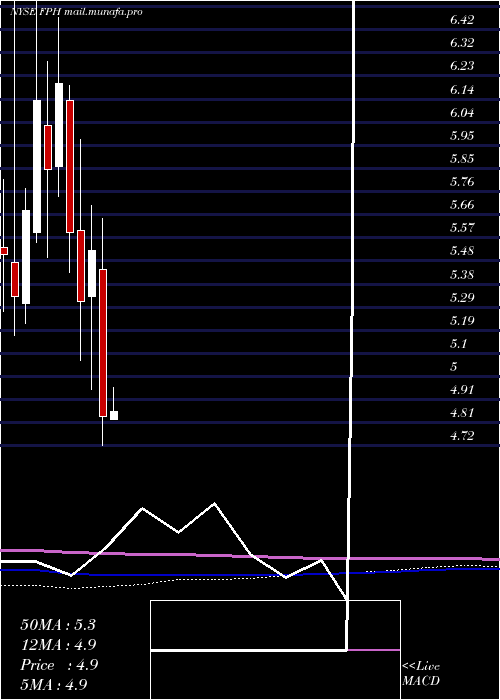
Task: Click the tallest white candlestick body
Action: (x=37, y=166)
